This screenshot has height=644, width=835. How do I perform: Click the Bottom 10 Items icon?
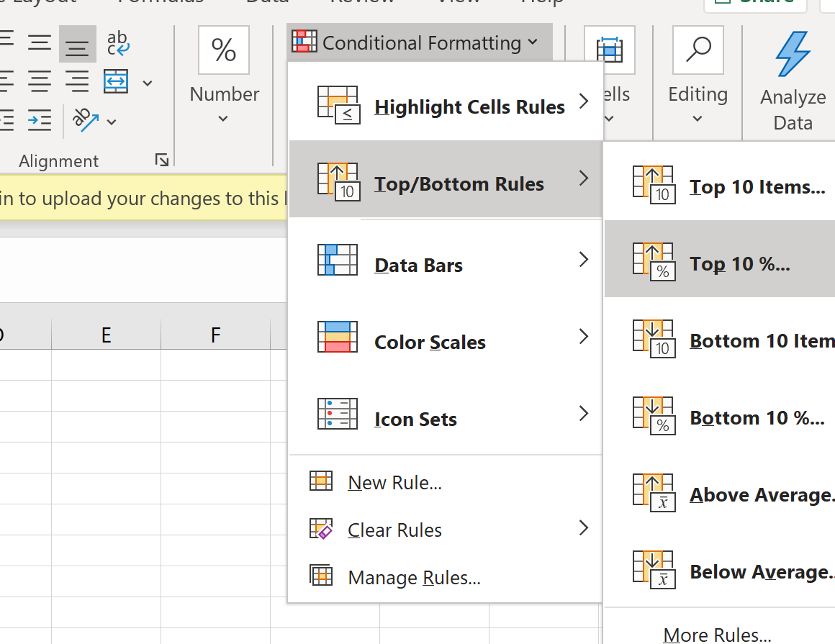click(654, 338)
